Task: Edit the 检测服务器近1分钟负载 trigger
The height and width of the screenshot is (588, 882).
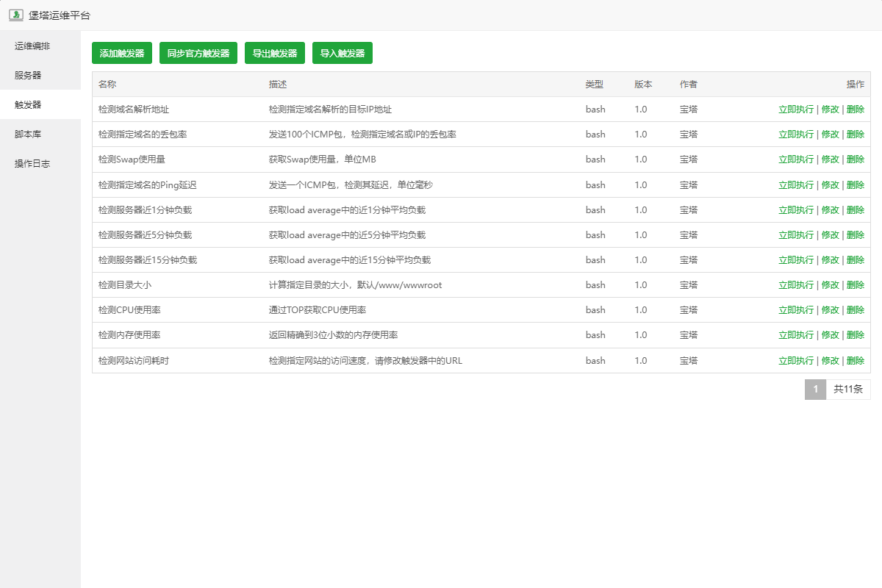Action: coord(830,210)
